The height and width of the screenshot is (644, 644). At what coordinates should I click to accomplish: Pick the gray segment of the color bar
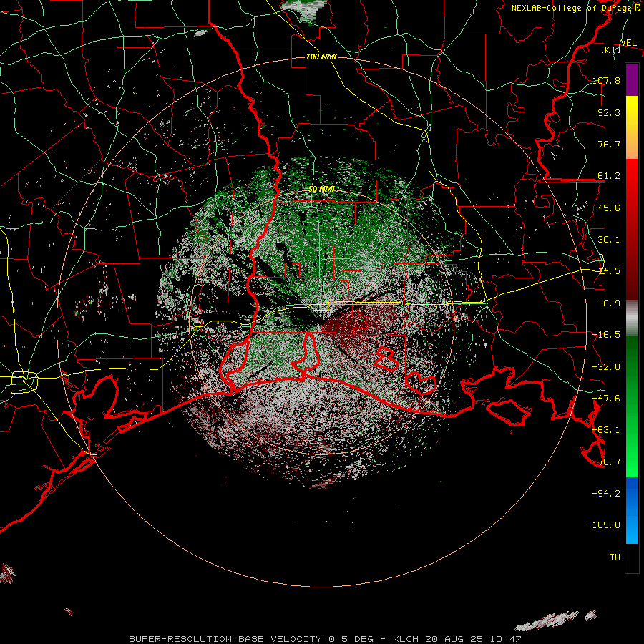click(632, 318)
